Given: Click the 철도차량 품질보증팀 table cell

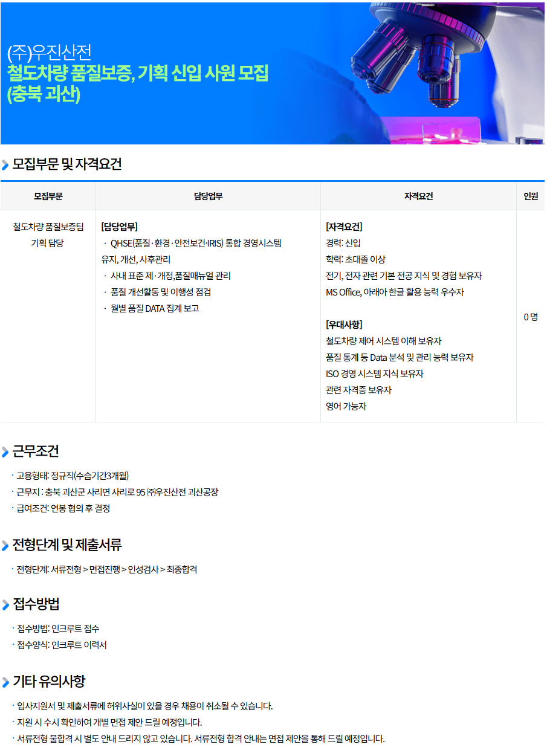Looking at the screenshot, I should pyautogui.click(x=48, y=227).
